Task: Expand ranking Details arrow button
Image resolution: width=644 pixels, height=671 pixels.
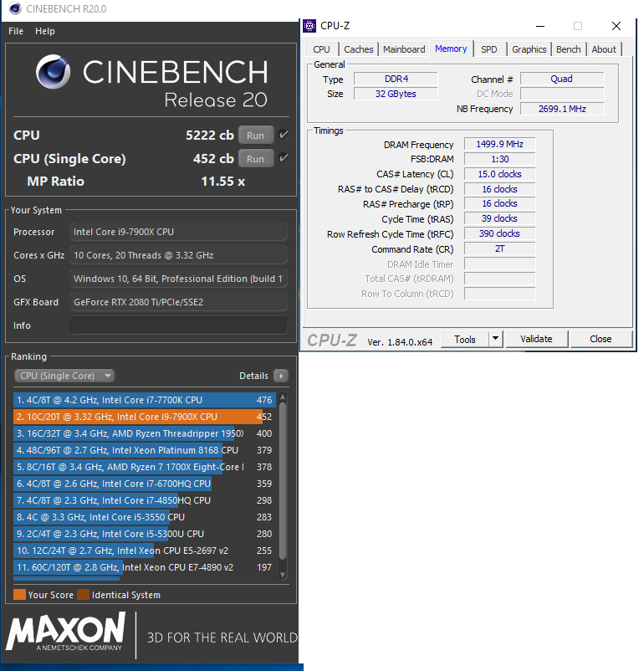Action: [281, 376]
